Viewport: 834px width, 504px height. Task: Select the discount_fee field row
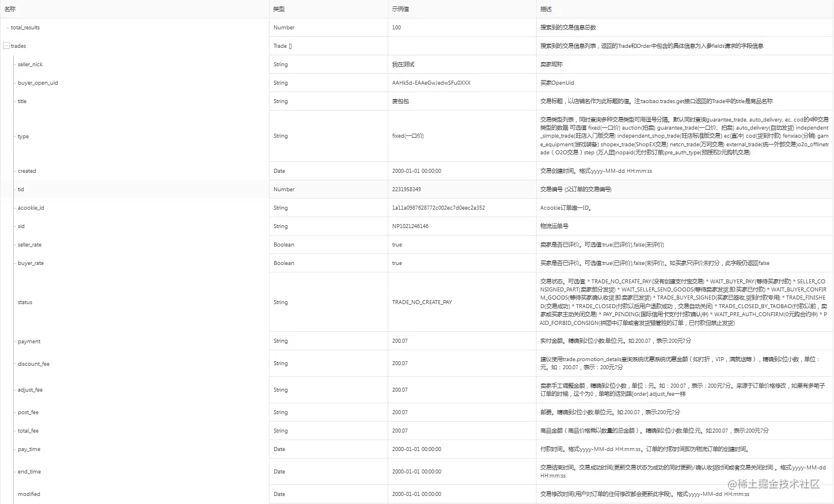[33, 363]
